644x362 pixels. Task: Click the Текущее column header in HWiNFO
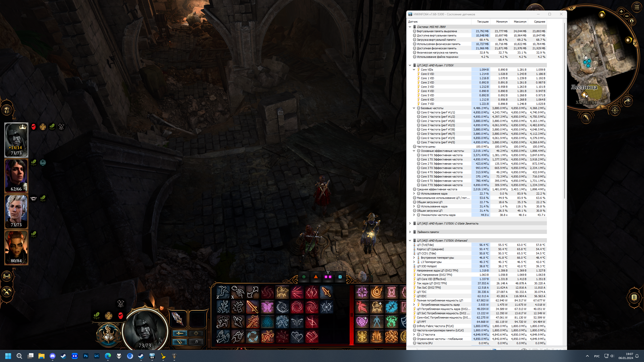(482, 22)
